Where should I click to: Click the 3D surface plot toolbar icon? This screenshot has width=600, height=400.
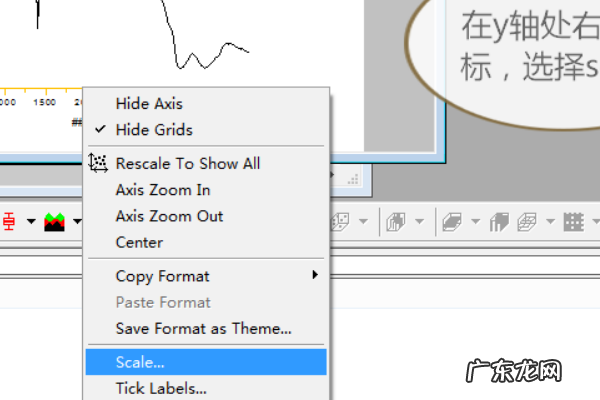click(x=453, y=221)
